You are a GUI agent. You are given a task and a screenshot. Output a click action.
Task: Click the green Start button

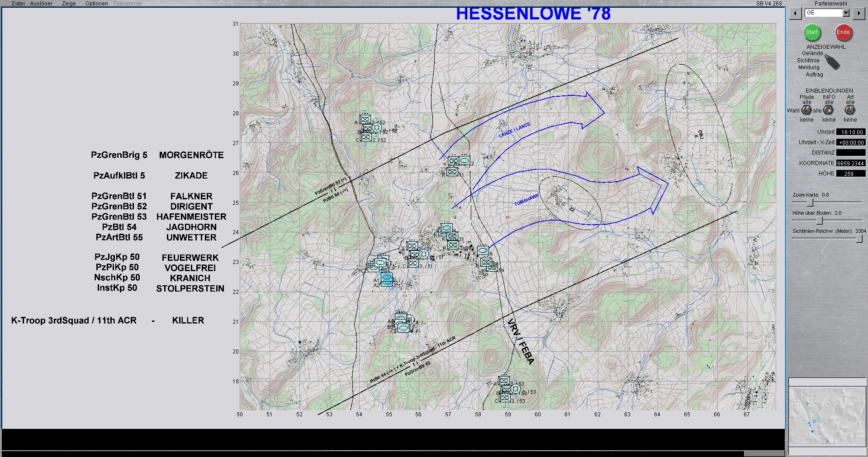pos(811,32)
